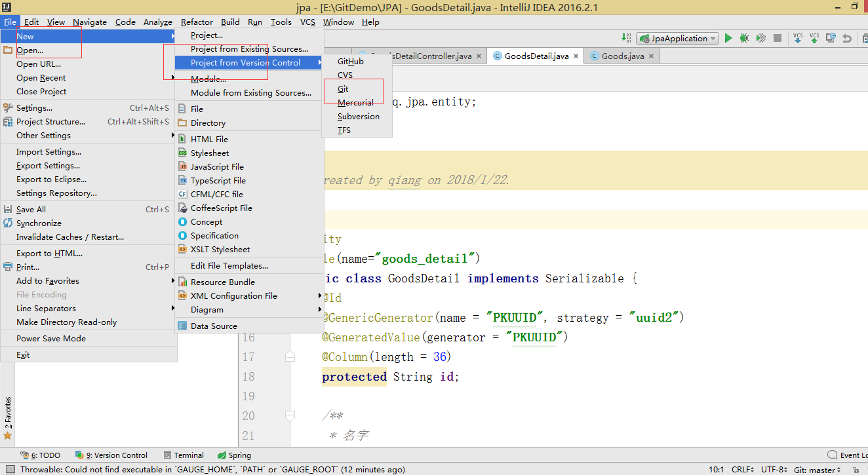Open the Analyze menu
The height and width of the screenshot is (475, 868).
pyautogui.click(x=158, y=22)
